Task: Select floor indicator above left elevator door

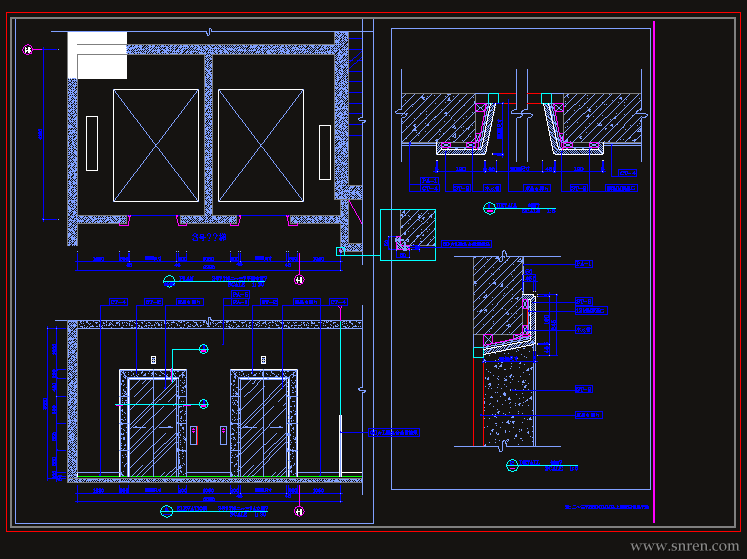Action: click(153, 360)
